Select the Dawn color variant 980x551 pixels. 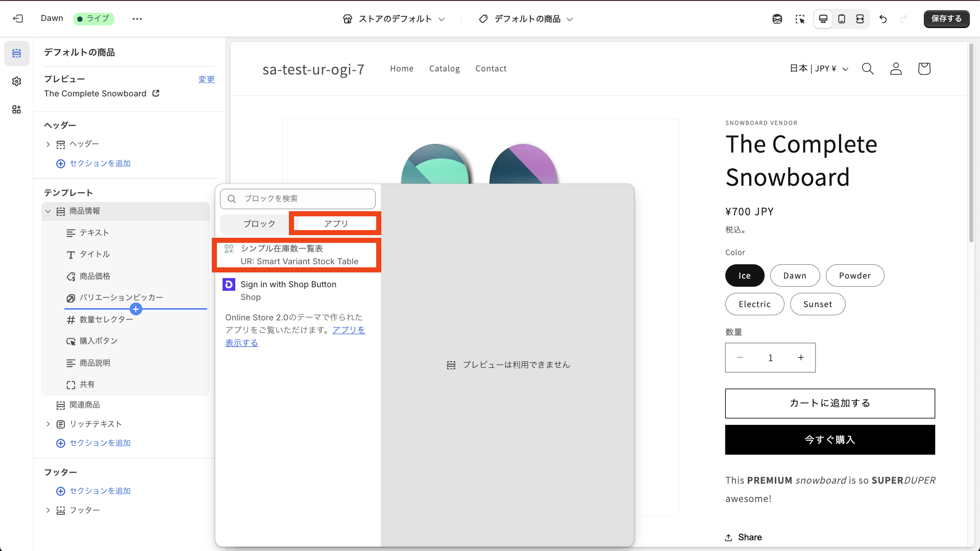tap(795, 275)
